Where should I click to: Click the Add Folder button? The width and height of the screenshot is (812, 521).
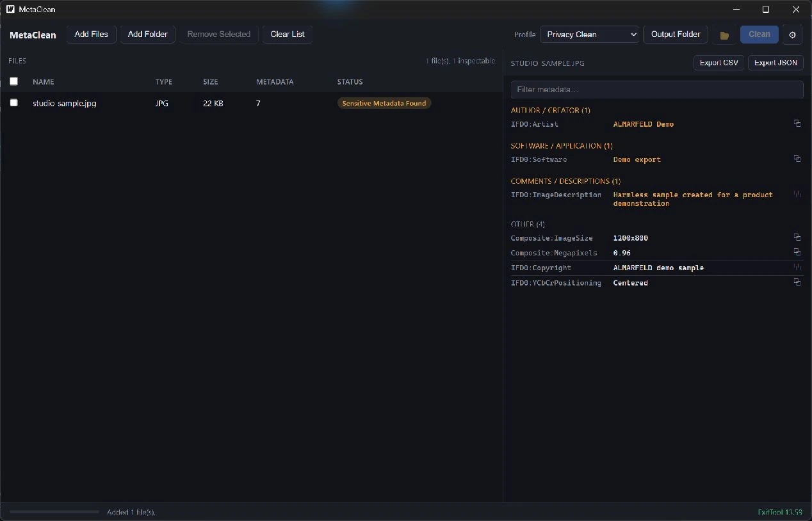(x=147, y=34)
